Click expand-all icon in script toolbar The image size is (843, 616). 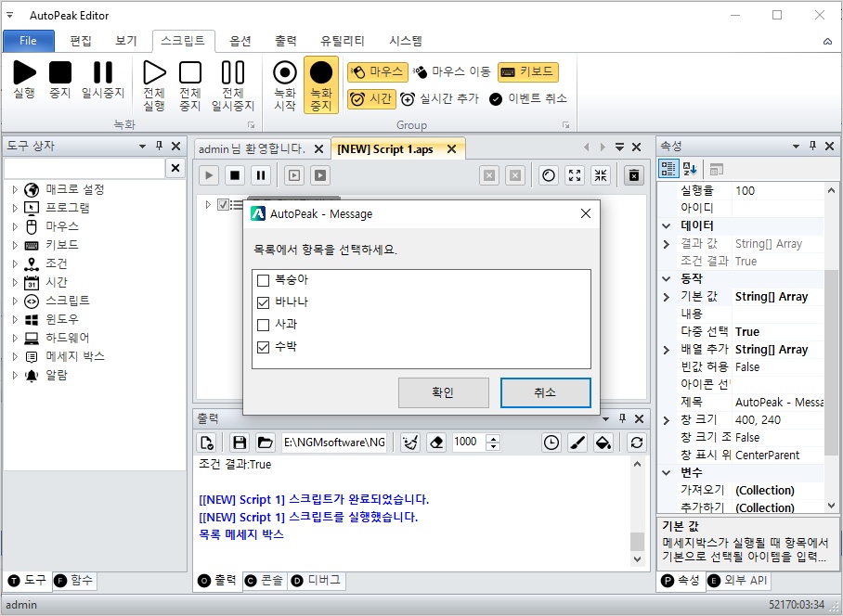(x=575, y=175)
